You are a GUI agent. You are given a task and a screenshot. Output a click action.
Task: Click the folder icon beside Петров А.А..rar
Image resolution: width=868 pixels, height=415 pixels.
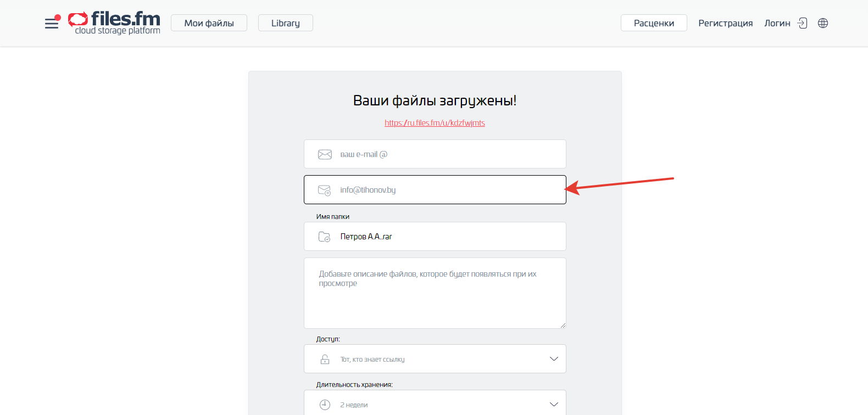(x=325, y=237)
